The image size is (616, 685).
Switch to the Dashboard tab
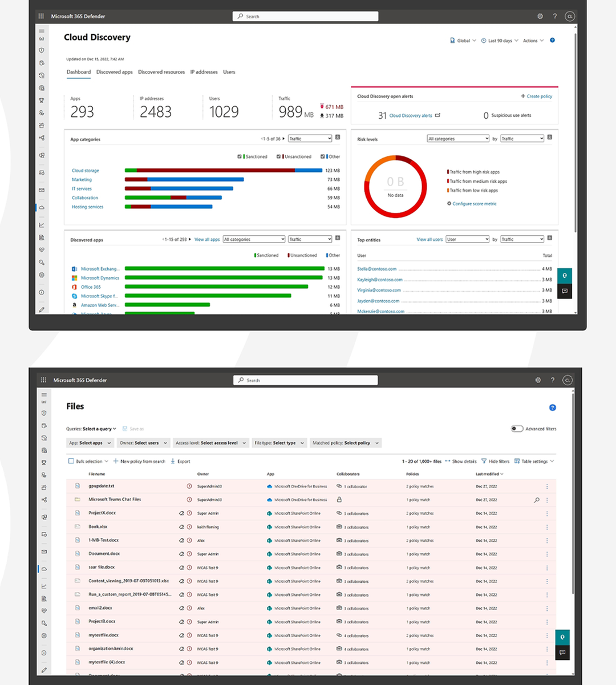pos(79,72)
